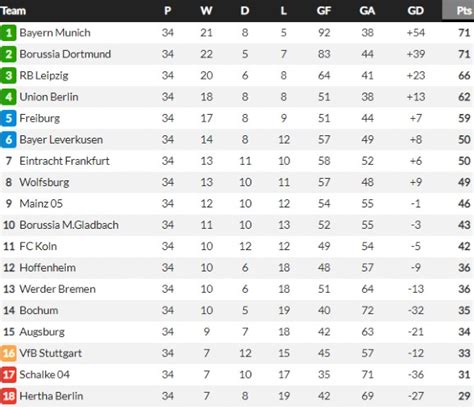The height and width of the screenshot is (410, 474).
Task: Click the green position 2 badge
Action: coord(8,54)
